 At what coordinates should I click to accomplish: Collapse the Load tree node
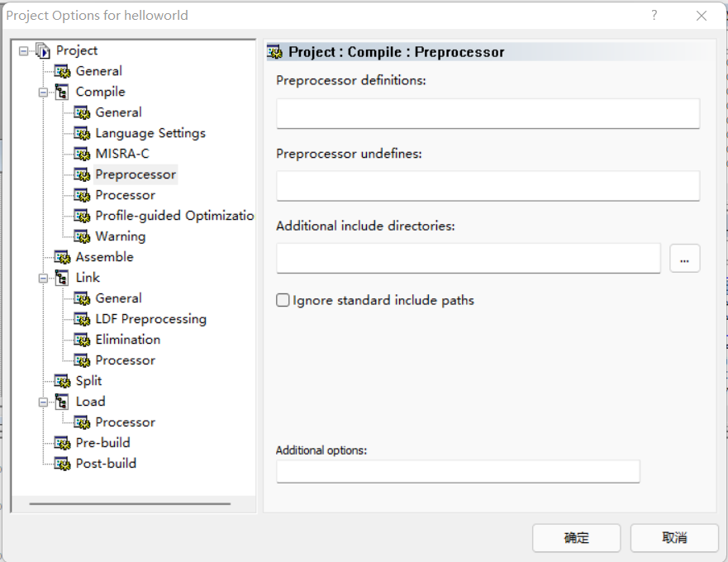point(43,402)
